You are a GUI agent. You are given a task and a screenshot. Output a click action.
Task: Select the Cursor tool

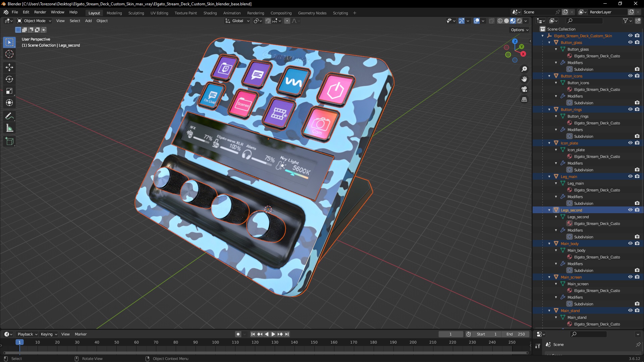pos(9,54)
